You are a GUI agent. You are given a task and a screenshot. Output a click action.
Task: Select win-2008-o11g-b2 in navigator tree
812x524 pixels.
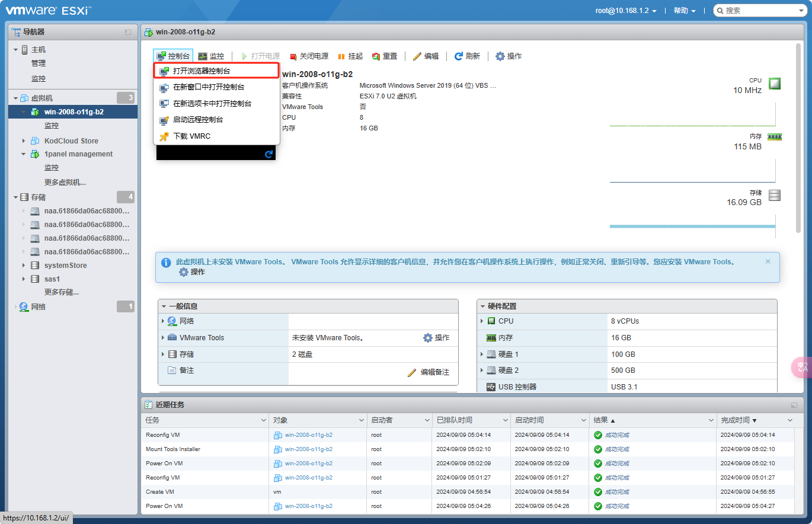(x=74, y=111)
